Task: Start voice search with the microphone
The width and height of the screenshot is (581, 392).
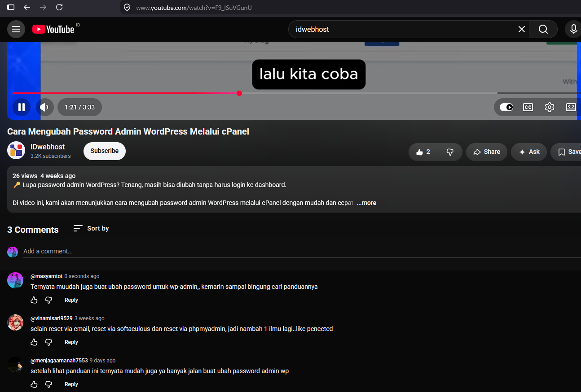Action: point(573,29)
